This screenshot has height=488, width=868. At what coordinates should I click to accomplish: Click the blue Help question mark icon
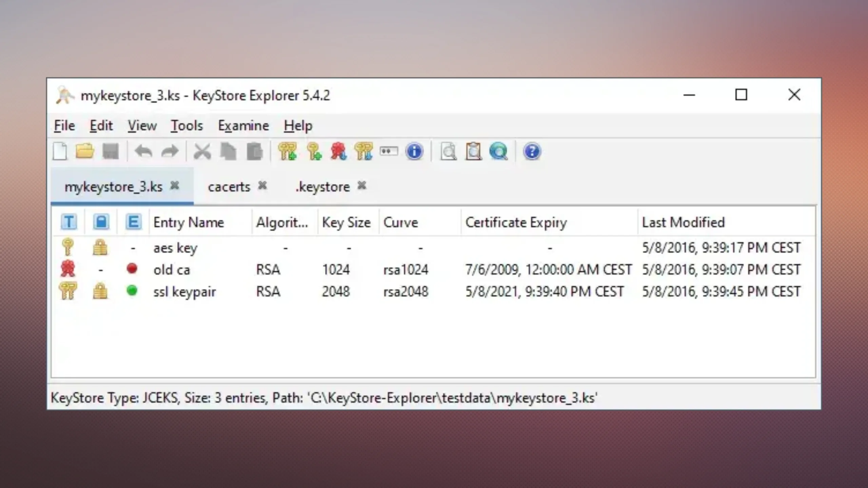[x=532, y=151]
